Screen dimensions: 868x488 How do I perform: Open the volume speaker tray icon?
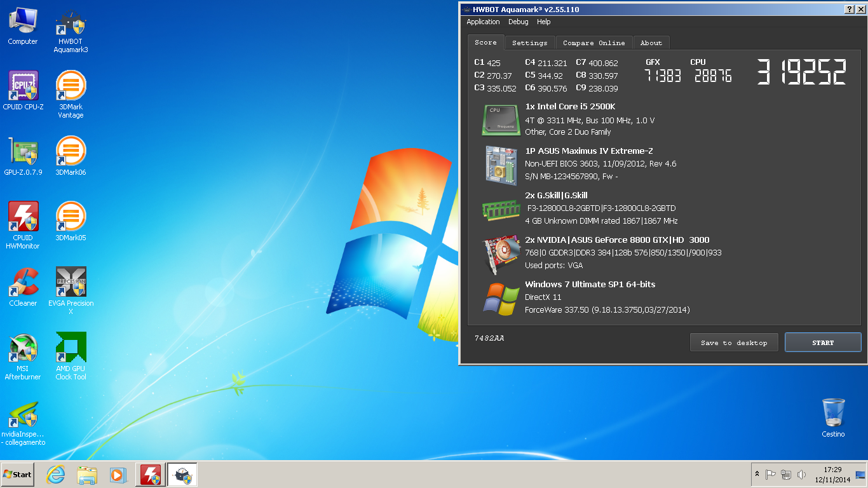click(801, 475)
